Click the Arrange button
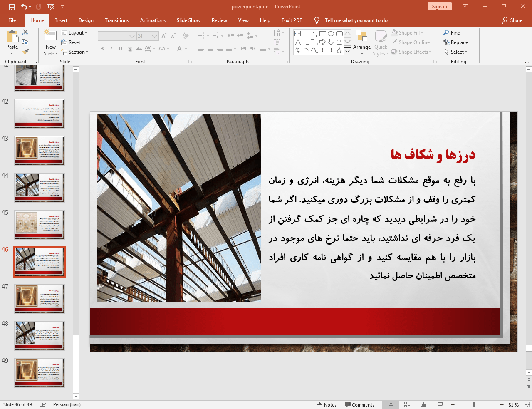Viewport: 532px width, 409px height. (x=362, y=42)
